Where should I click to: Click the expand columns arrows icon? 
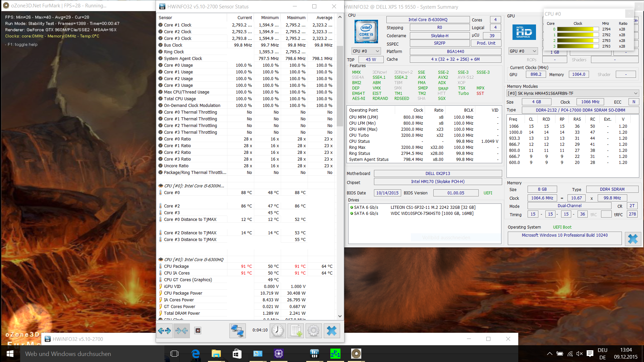point(164,331)
